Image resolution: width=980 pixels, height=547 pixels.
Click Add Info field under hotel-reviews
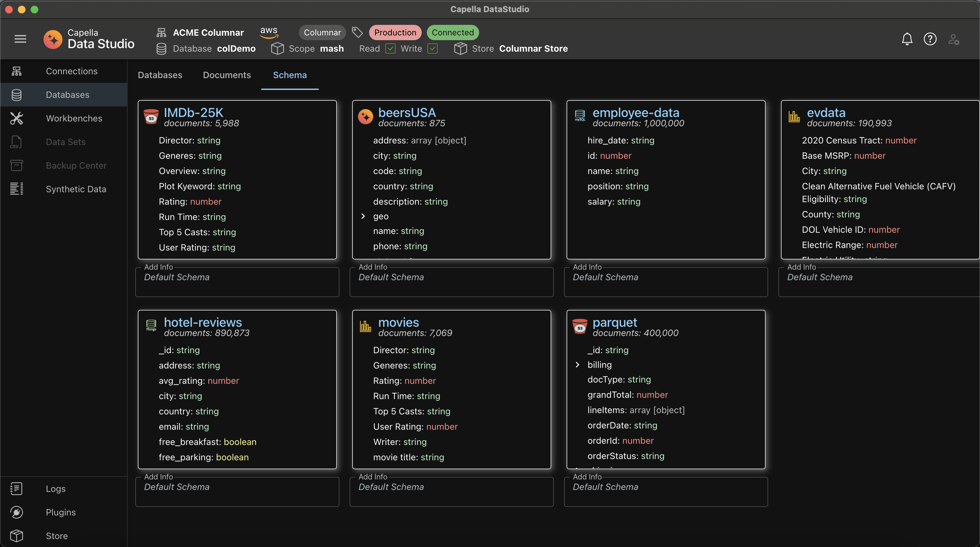click(x=237, y=492)
